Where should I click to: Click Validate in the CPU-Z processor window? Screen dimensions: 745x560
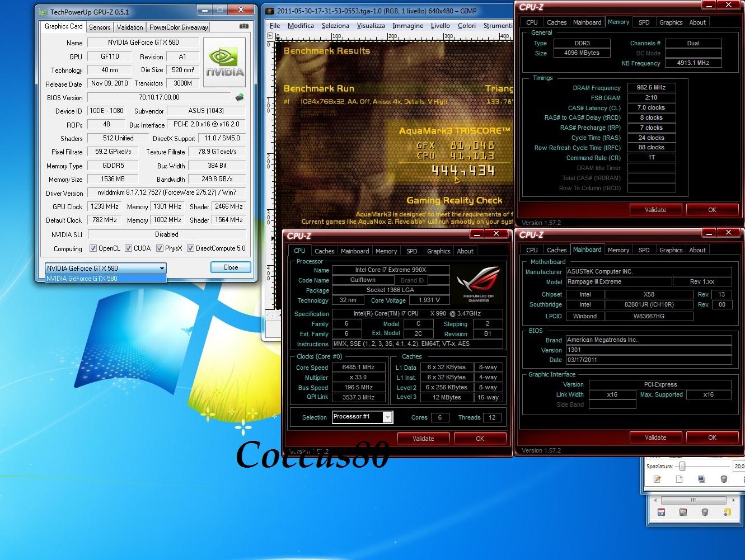(423, 439)
